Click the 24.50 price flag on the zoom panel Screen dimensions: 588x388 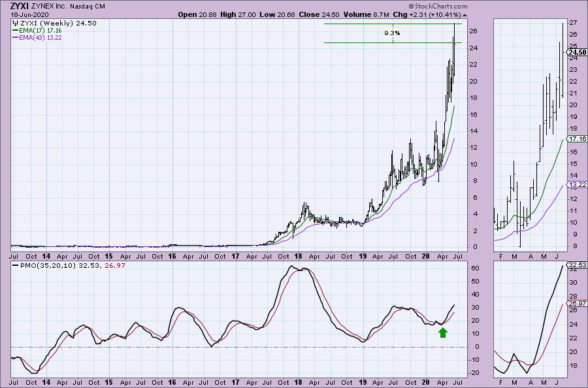(x=577, y=52)
